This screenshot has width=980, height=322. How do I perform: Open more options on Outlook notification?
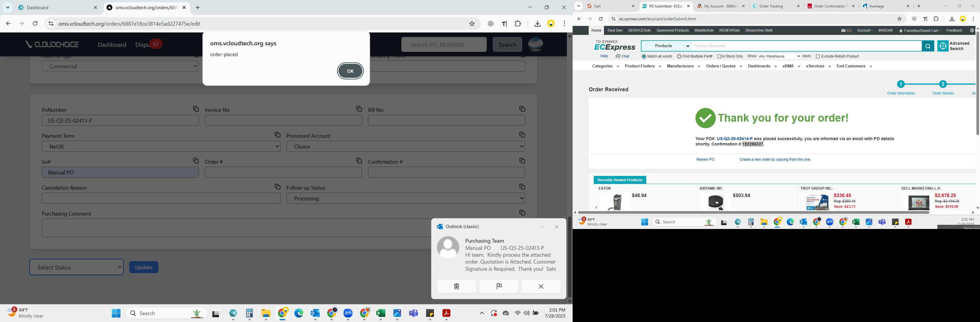point(541,227)
